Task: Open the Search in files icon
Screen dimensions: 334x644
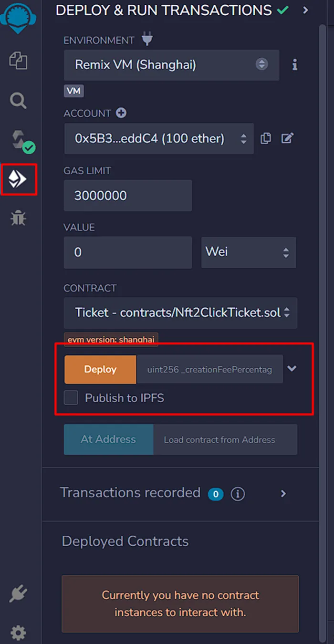Action: pyautogui.click(x=19, y=101)
